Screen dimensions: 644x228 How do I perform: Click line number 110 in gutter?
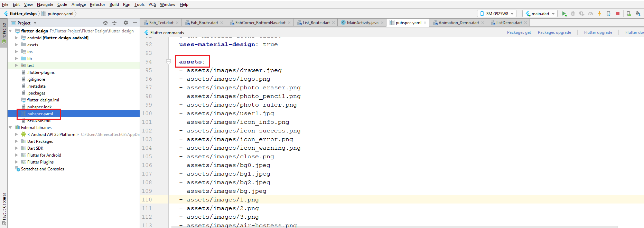click(x=147, y=200)
